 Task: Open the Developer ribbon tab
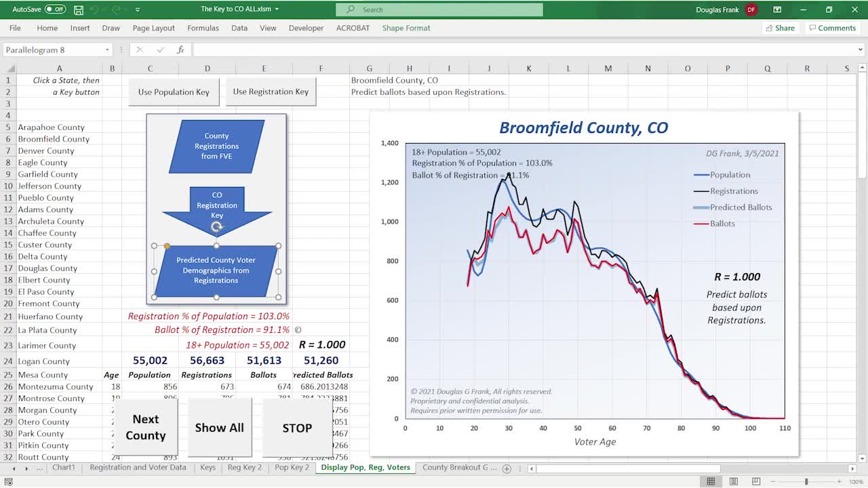tap(306, 28)
